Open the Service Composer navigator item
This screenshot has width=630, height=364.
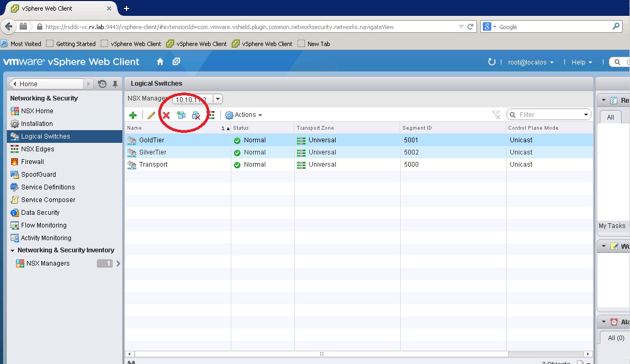[48, 200]
